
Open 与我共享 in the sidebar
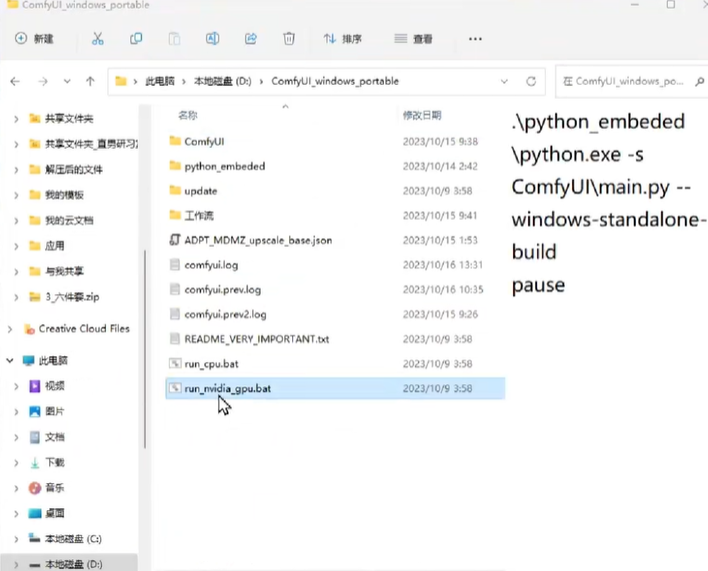(64, 272)
